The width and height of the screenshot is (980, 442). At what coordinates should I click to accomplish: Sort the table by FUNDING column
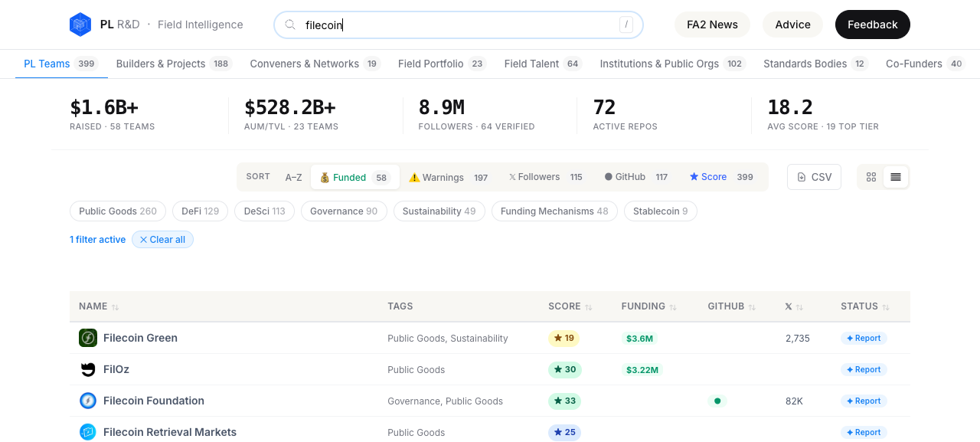click(x=649, y=306)
